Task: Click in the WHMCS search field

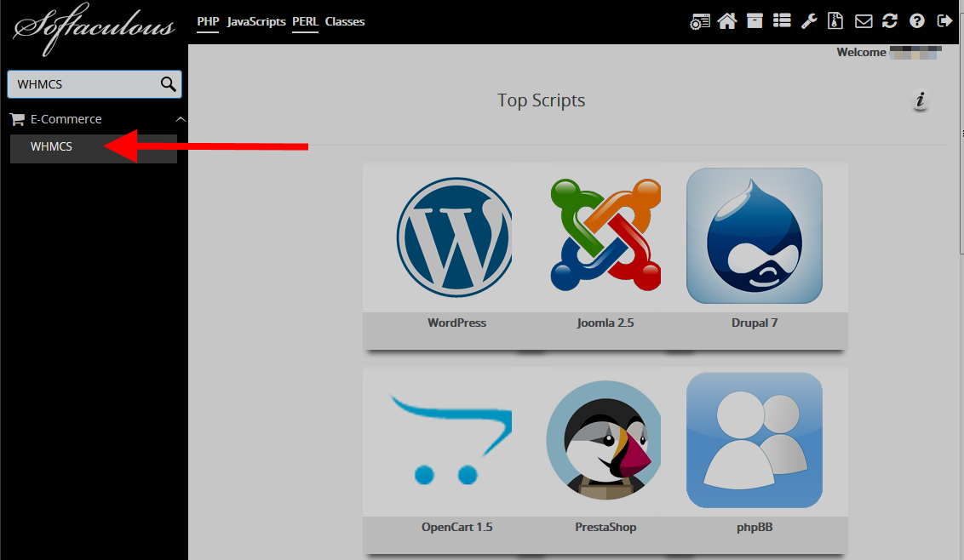Action: point(83,84)
